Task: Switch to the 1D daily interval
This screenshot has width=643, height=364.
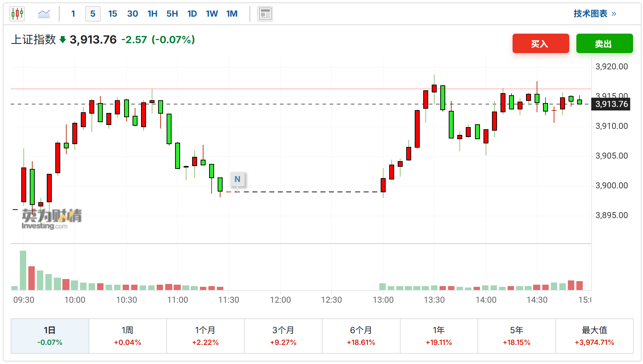Action: click(192, 14)
